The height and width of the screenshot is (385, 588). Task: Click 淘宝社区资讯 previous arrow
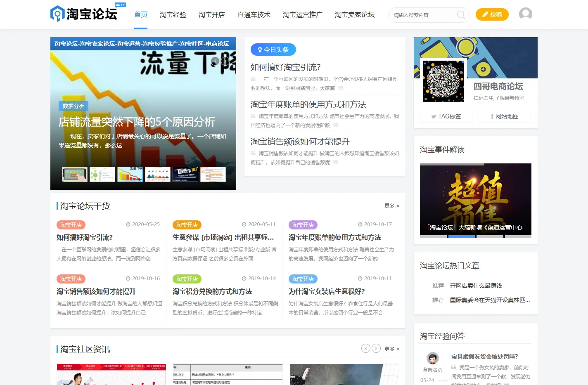click(x=366, y=348)
